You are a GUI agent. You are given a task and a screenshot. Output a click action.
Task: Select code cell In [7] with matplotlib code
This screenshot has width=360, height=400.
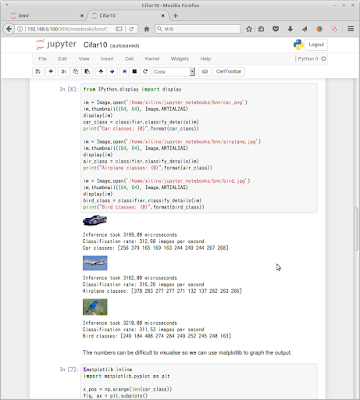click(x=199, y=382)
